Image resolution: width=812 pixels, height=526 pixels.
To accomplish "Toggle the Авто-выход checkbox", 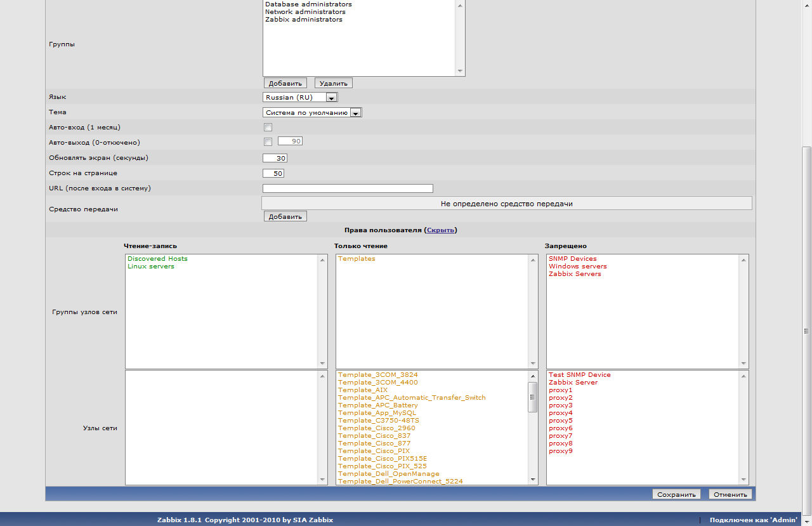I will click(268, 141).
